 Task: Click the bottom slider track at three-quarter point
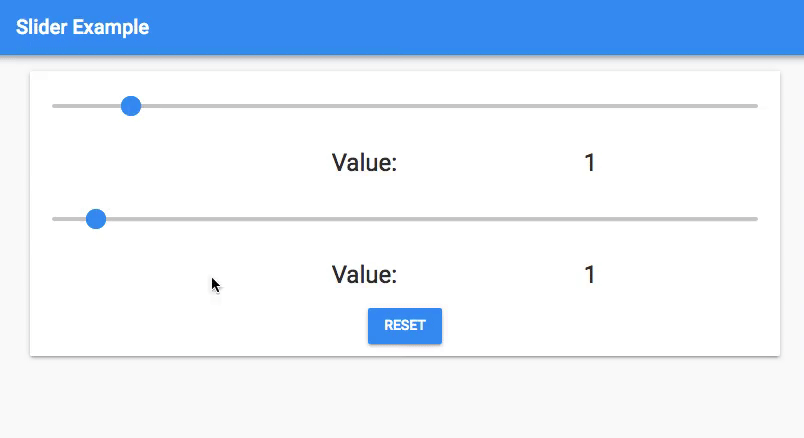pyautogui.click(x=581, y=219)
